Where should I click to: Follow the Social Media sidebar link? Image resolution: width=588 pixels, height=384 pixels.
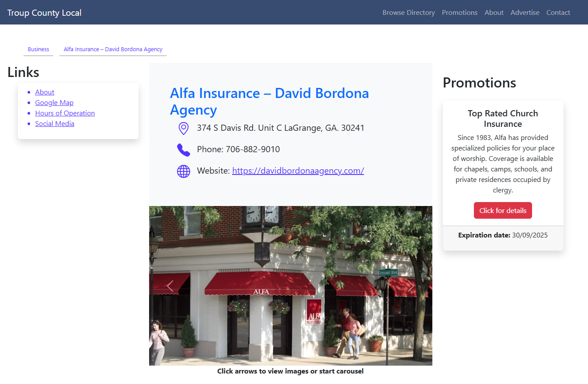tap(55, 123)
